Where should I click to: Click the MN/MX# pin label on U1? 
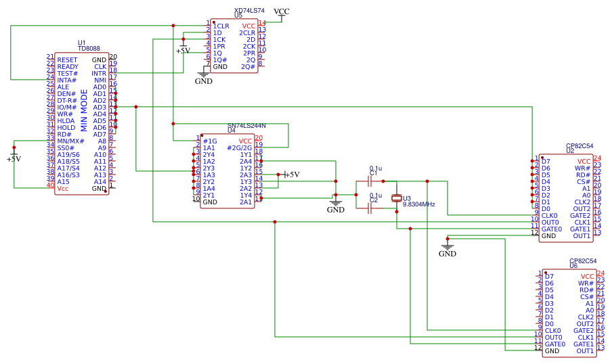(70, 141)
